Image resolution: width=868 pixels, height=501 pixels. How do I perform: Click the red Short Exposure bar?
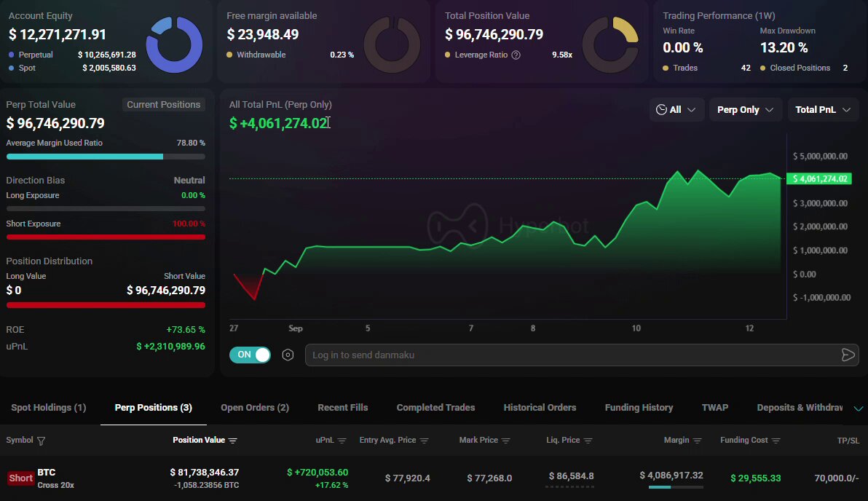(x=106, y=237)
